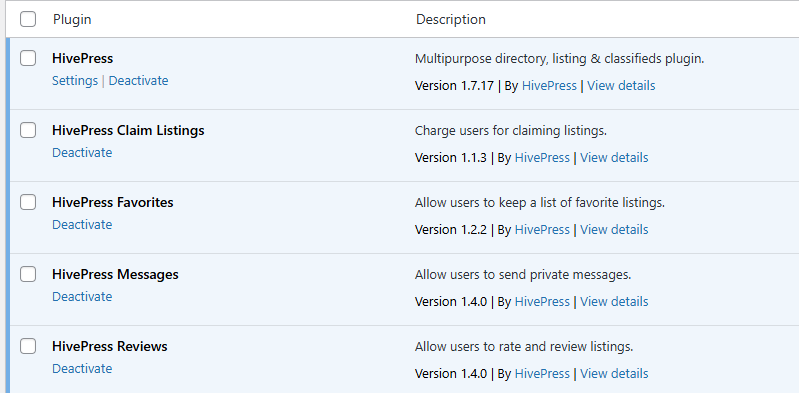Click the HivePress Favorites plugin name

point(113,202)
